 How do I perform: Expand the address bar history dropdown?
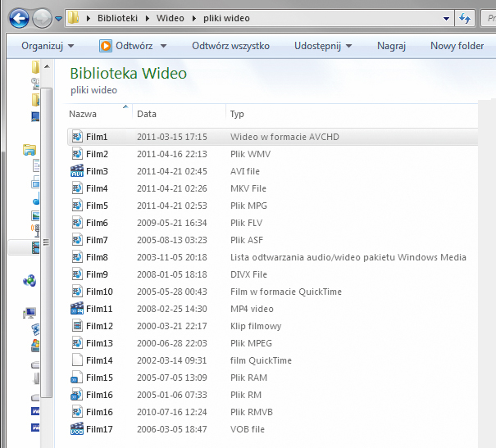click(x=446, y=18)
